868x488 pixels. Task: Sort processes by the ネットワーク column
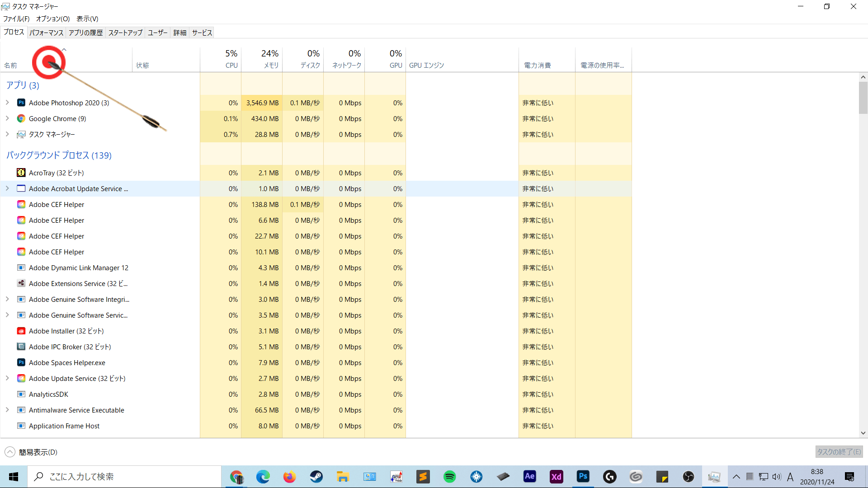tap(344, 60)
